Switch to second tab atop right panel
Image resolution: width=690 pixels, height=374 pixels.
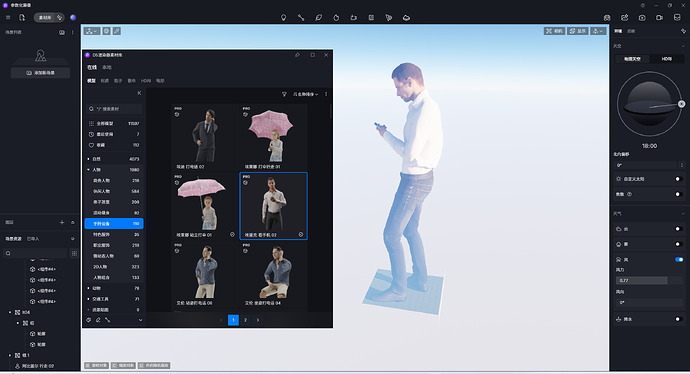coord(631,31)
